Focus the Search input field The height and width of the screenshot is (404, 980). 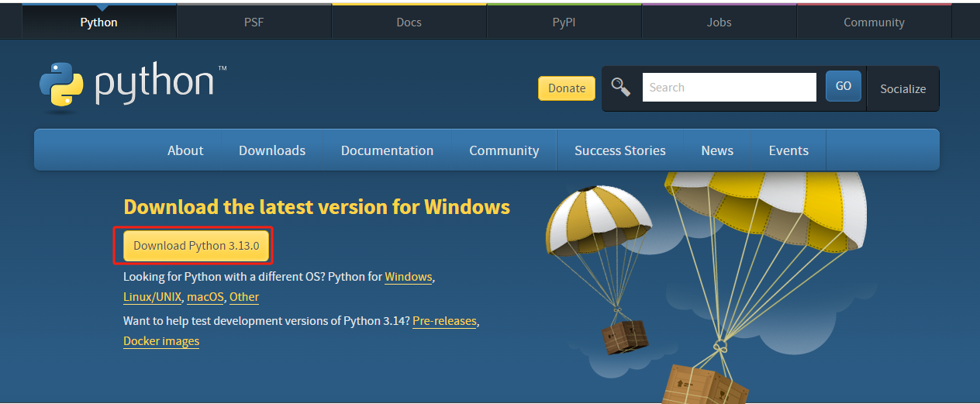[729, 88]
